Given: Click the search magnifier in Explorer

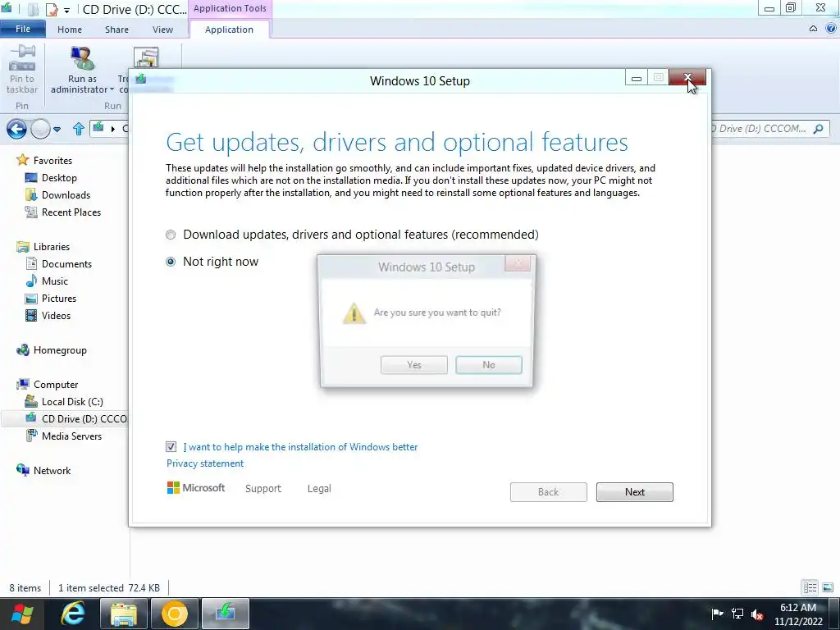Looking at the screenshot, I should [x=818, y=129].
